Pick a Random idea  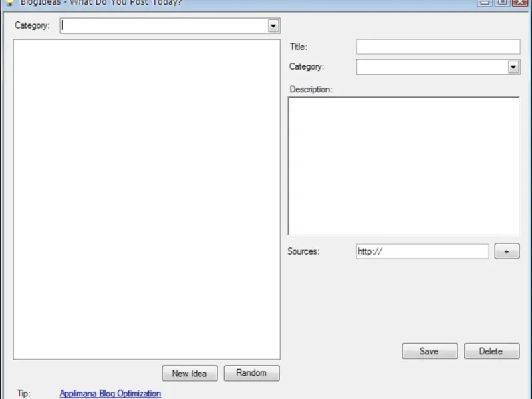252,373
